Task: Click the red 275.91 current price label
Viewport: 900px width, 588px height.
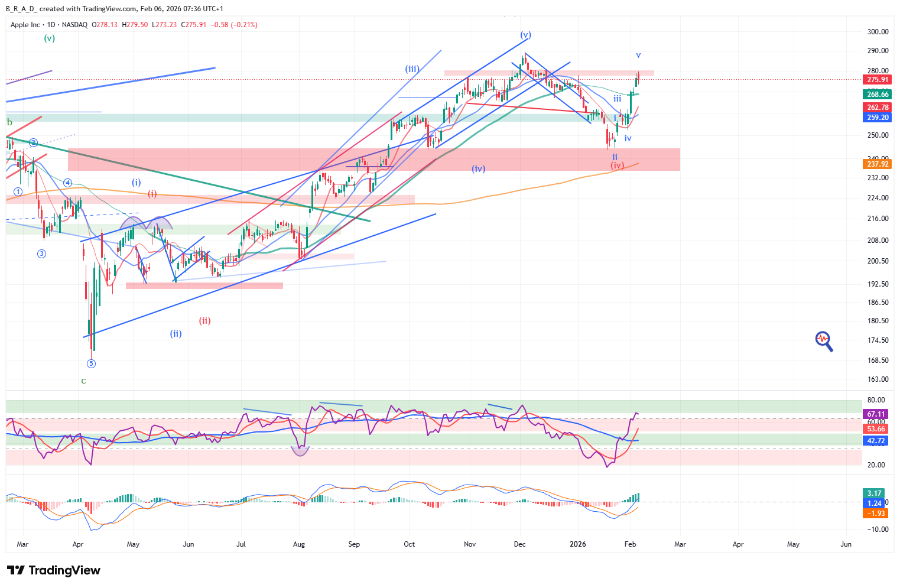Action: 878,80
